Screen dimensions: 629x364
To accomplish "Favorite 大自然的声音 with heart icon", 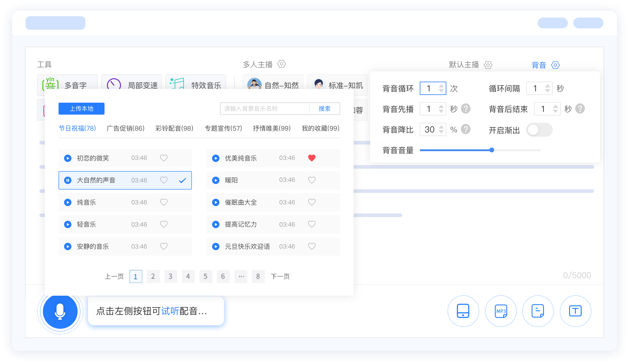I will click(164, 180).
